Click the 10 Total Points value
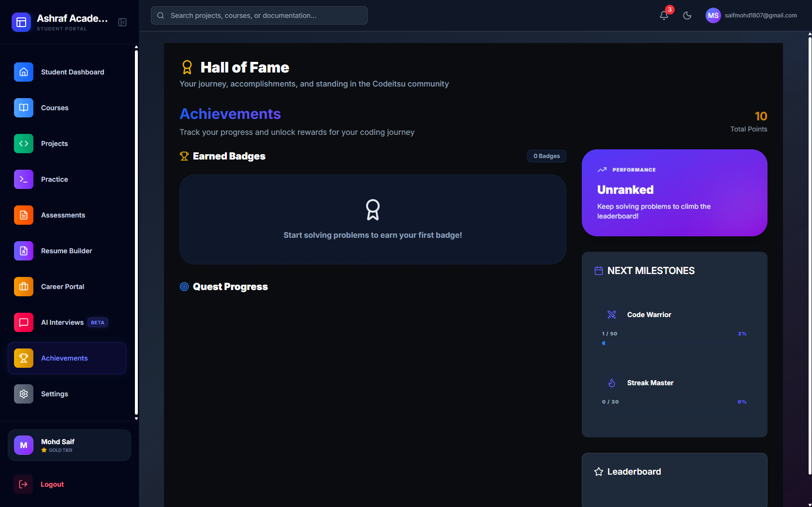The image size is (812, 507). click(761, 116)
